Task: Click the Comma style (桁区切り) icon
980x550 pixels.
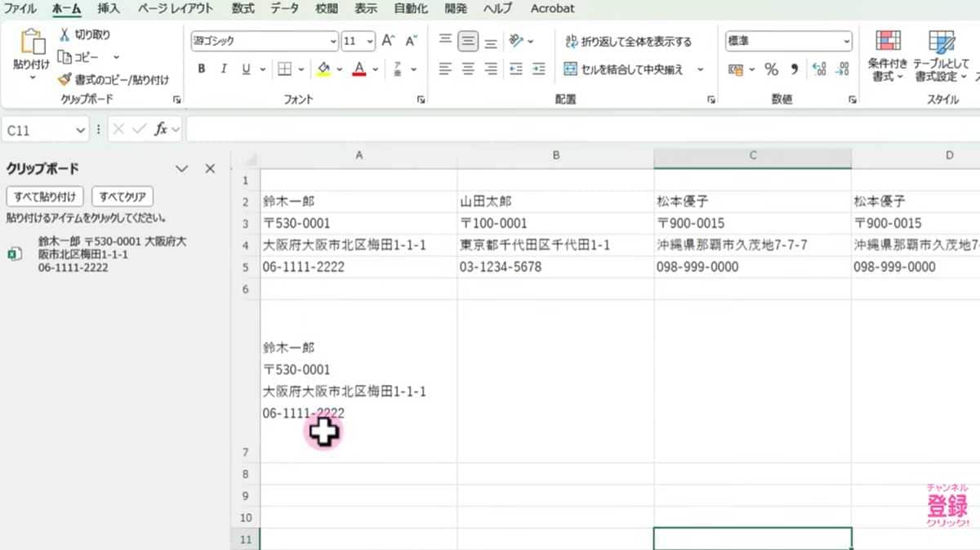Action: click(x=792, y=69)
